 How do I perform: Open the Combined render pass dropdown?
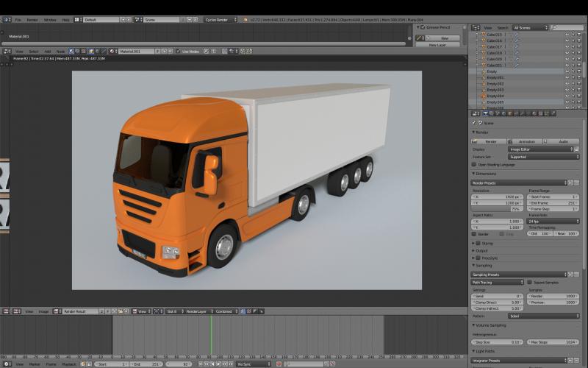coord(226,311)
